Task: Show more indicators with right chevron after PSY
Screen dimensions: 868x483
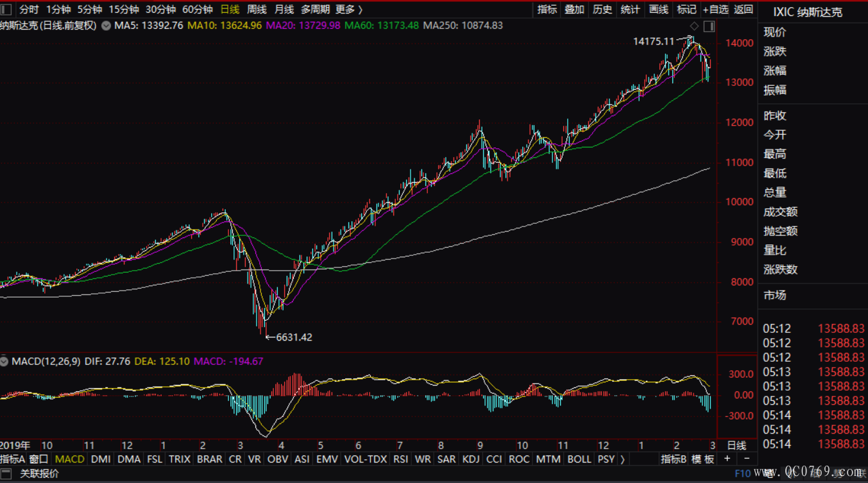Action: tap(622, 459)
